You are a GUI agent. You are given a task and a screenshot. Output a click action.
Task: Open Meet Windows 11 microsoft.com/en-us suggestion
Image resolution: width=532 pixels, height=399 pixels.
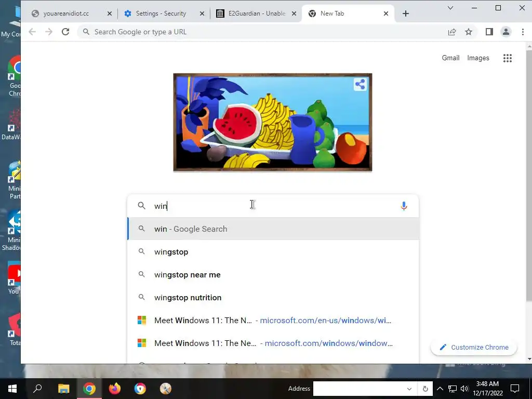click(x=273, y=320)
